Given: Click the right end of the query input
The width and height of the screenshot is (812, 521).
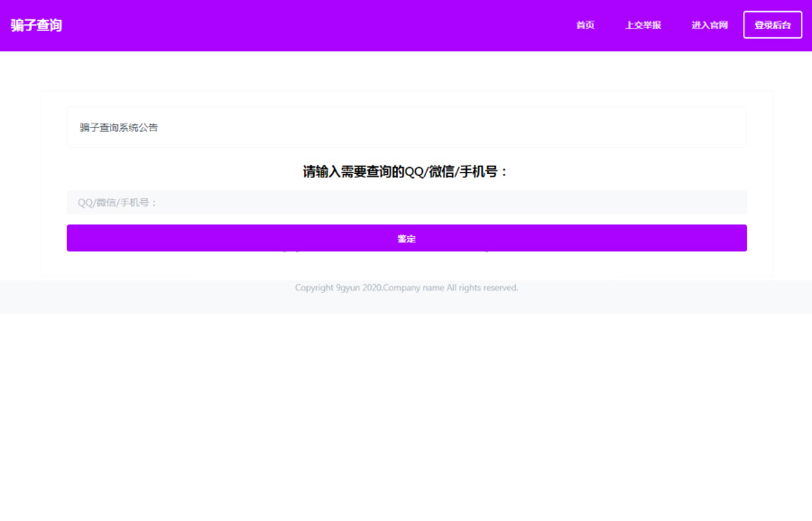Looking at the screenshot, I should point(722,203).
